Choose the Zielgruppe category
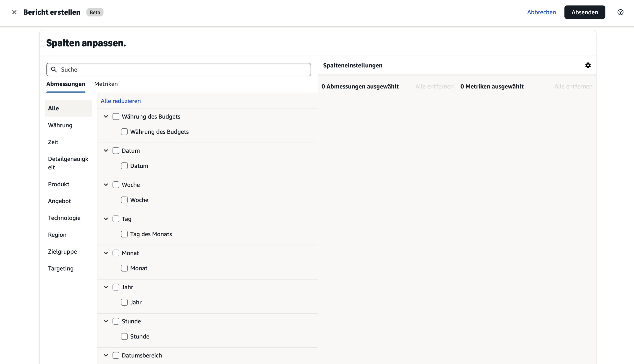Viewport: 634px width, 364px height. (x=62, y=251)
